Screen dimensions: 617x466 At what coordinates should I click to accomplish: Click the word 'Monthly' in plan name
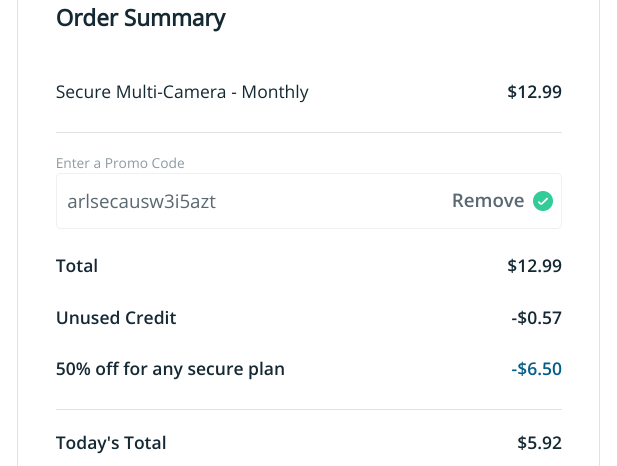click(274, 92)
